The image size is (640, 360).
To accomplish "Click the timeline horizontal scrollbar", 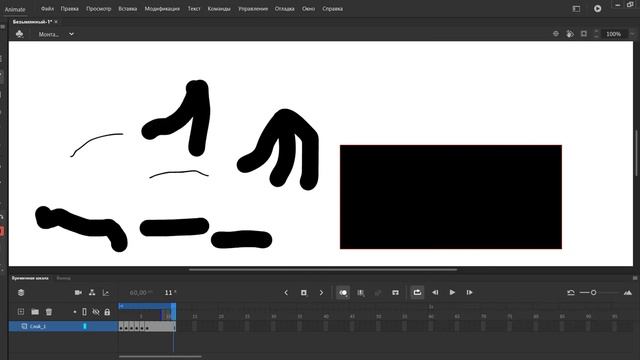I will pyautogui.click(x=160, y=357).
